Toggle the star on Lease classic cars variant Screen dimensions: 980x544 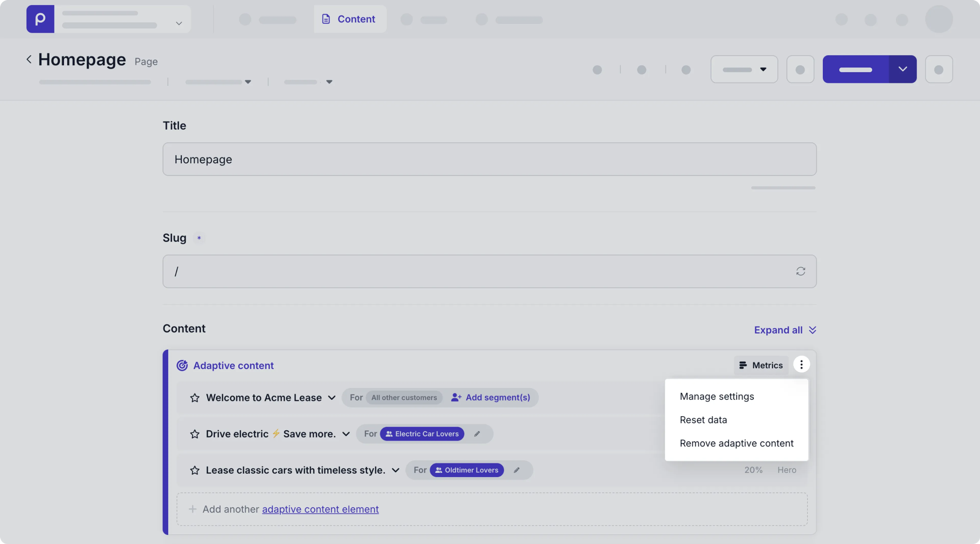(x=194, y=470)
